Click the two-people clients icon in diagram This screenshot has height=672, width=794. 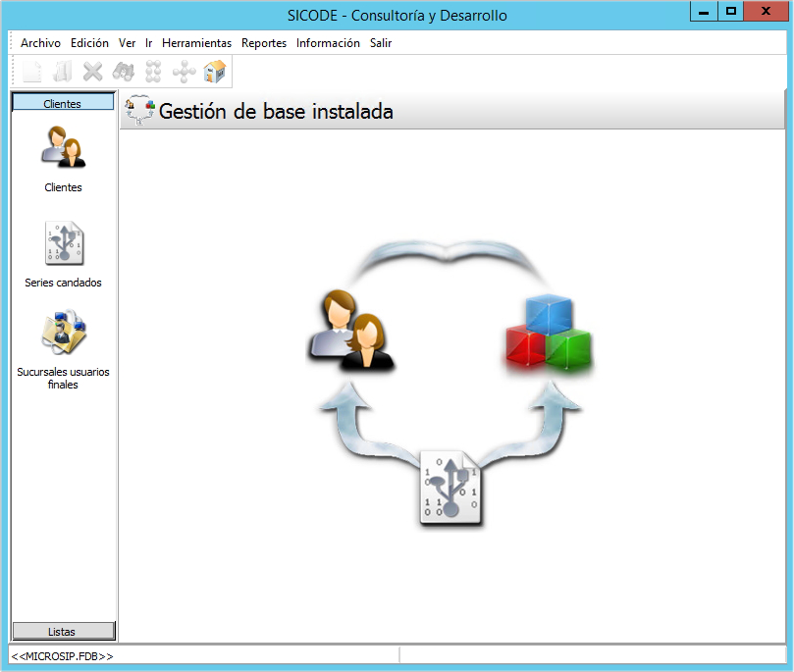[x=349, y=331]
